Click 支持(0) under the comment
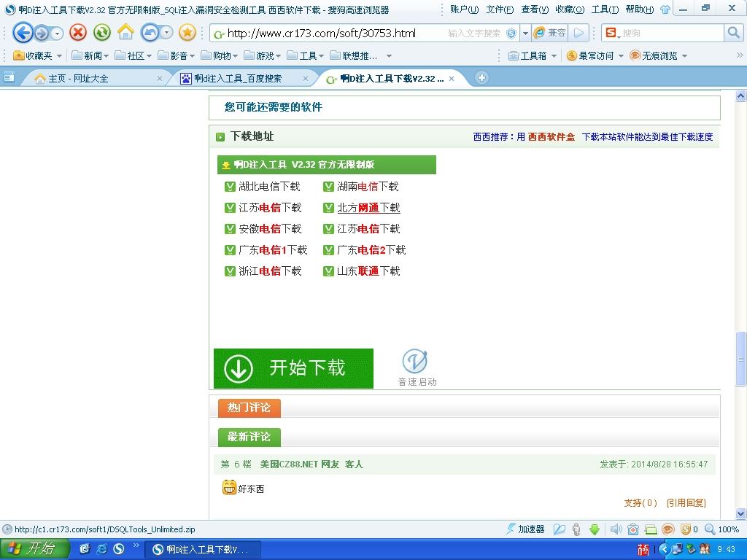 (640, 503)
